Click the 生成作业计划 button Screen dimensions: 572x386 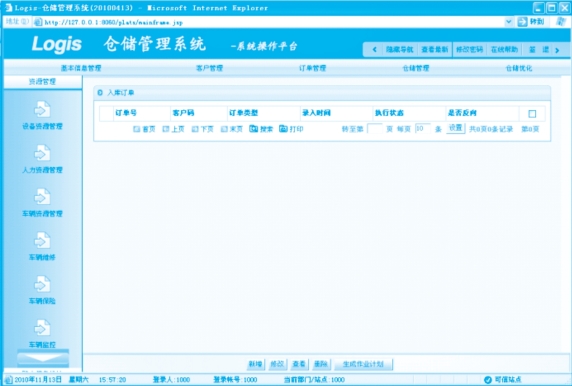(363, 364)
